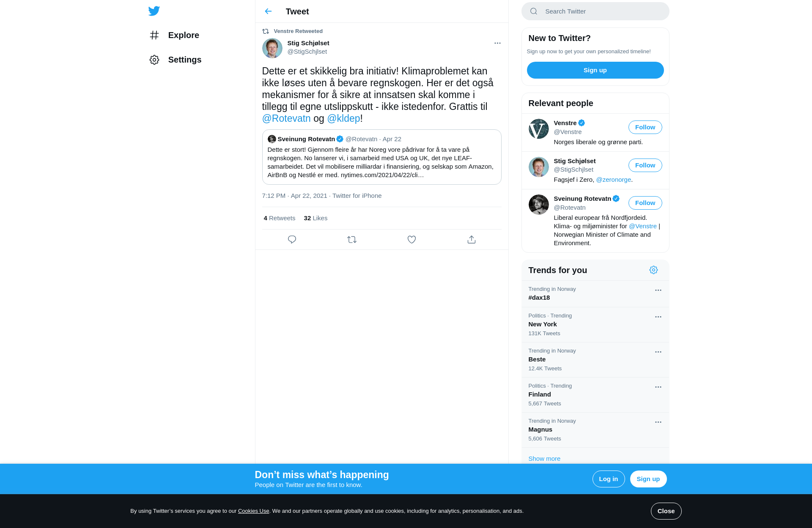
Task: Open more options for Magnus trend
Action: (x=658, y=422)
